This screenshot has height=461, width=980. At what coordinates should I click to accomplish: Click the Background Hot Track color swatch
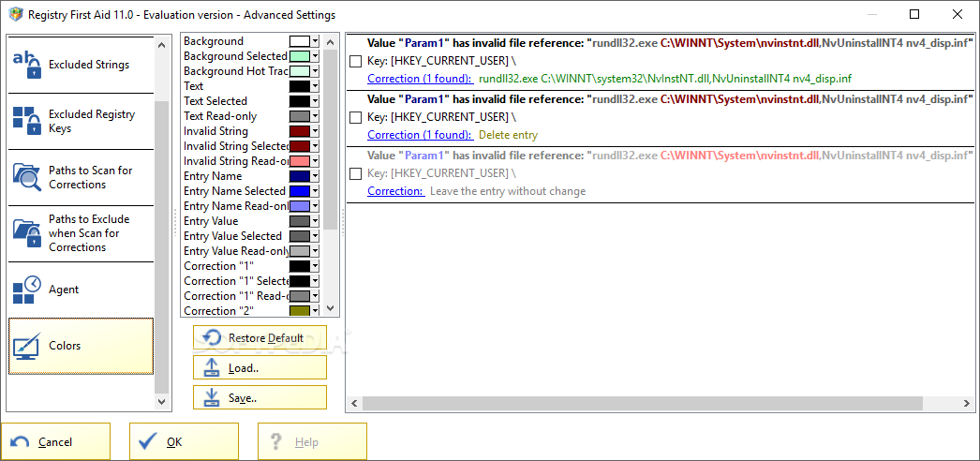click(300, 71)
